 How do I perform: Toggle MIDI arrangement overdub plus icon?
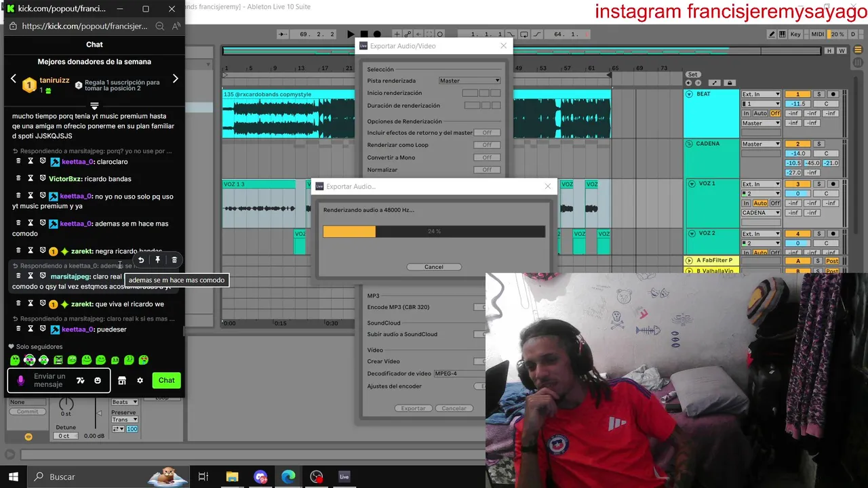pos(397,34)
